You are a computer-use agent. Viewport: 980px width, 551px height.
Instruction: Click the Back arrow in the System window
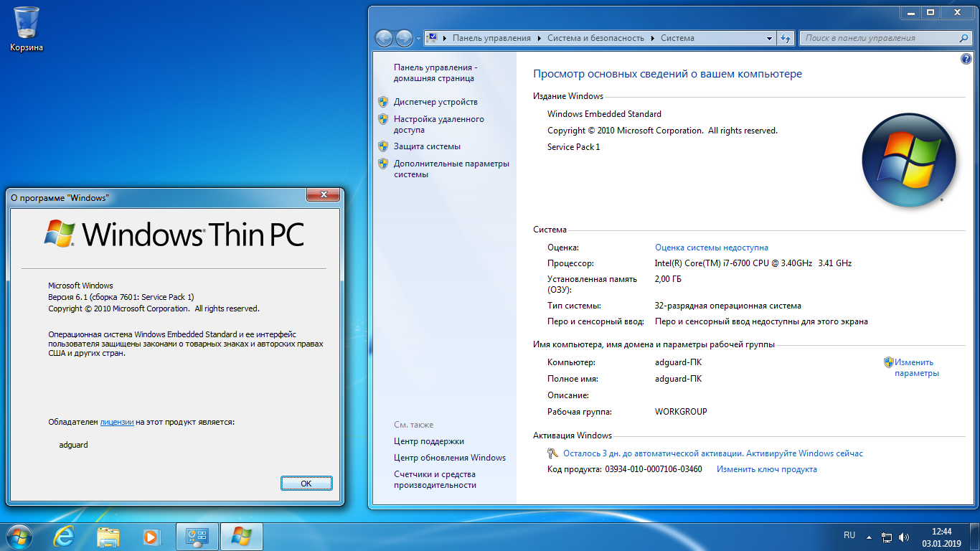pyautogui.click(x=384, y=38)
